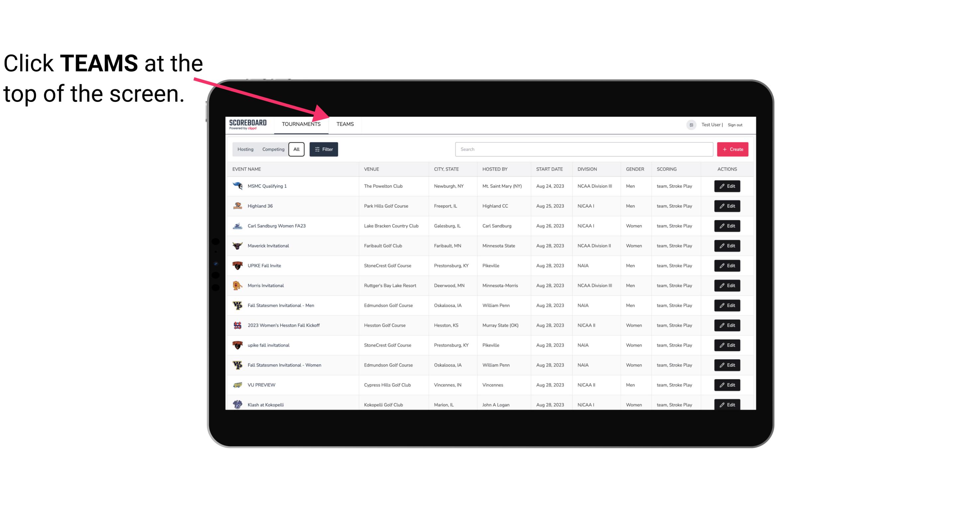
Task: Click the TOURNAMENTS navigation tab
Action: (x=301, y=124)
